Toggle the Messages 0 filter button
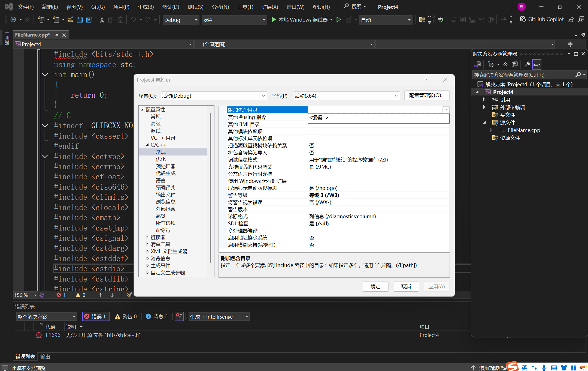The image size is (588, 371). pos(157,316)
